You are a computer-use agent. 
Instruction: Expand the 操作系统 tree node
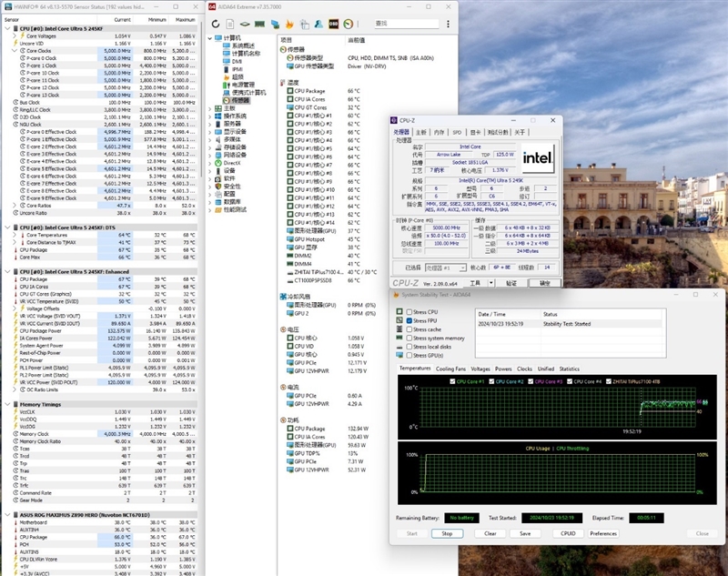(210, 116)
